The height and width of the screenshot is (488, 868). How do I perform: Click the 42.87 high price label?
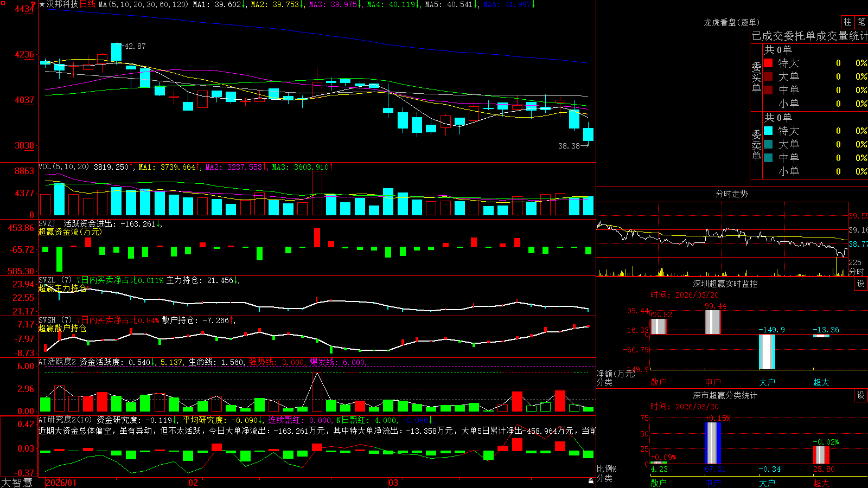[x=135, y=46]
